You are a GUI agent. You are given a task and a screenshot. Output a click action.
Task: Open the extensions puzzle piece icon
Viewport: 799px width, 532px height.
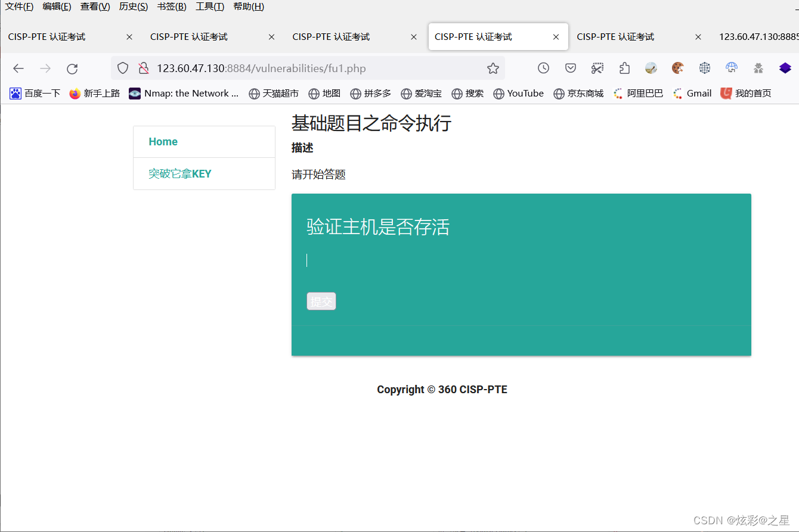click(x=624, y=68)
